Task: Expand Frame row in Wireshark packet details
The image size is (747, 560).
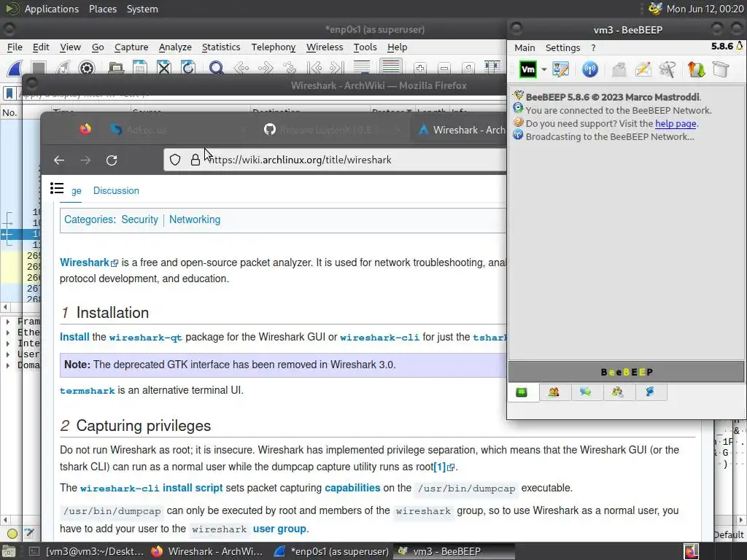Action: [x=7, y=322]
